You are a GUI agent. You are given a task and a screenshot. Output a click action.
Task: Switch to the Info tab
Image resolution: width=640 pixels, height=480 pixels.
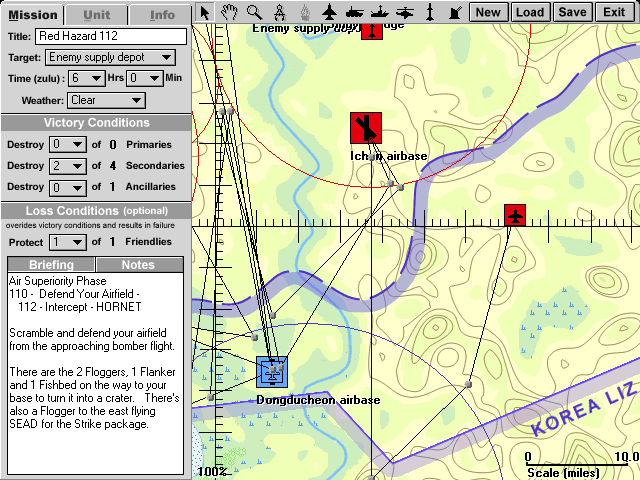(x=161, y=15)
